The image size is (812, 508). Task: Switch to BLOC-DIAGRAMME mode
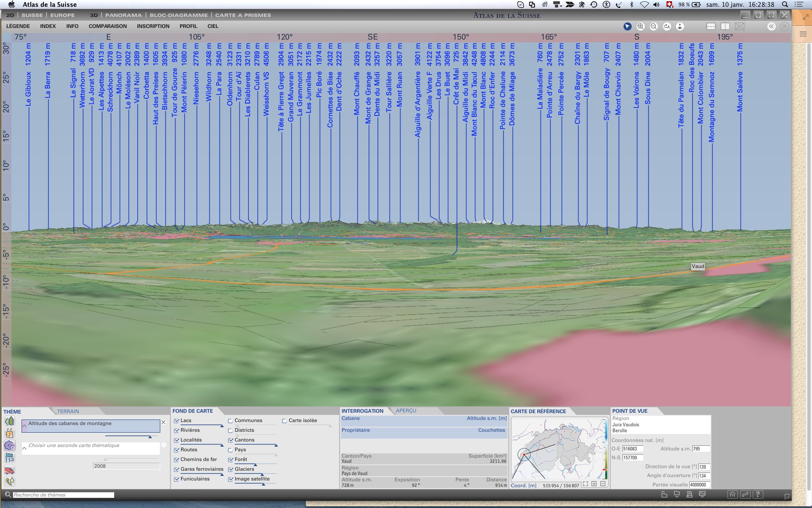click(178, 15)
